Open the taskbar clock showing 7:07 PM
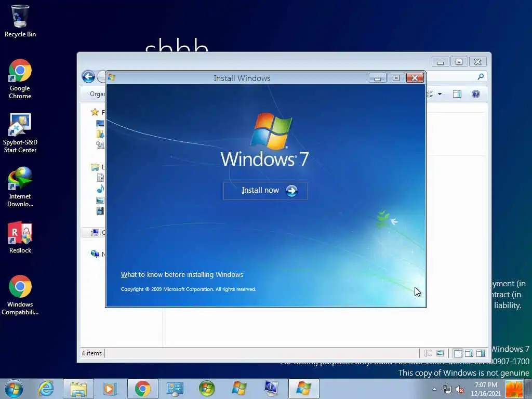Image resolution: width=532 pixels, height=399 pixels. 486,389
